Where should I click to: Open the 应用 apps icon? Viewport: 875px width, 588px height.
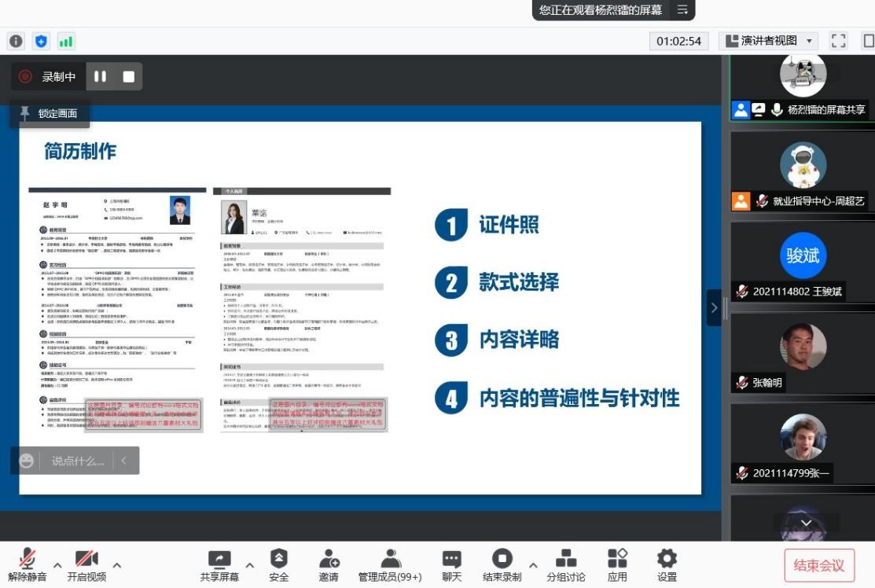[x=617, y=560]
